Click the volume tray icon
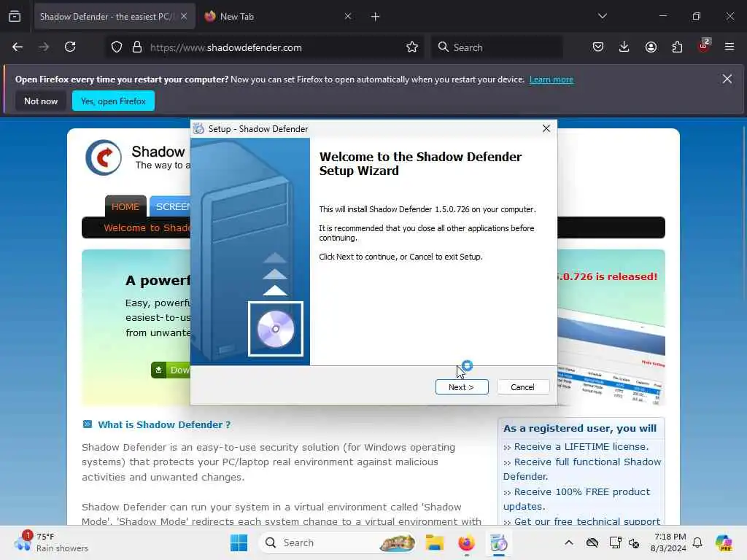This screenshot has width=747, height=560. coord(634,542)
